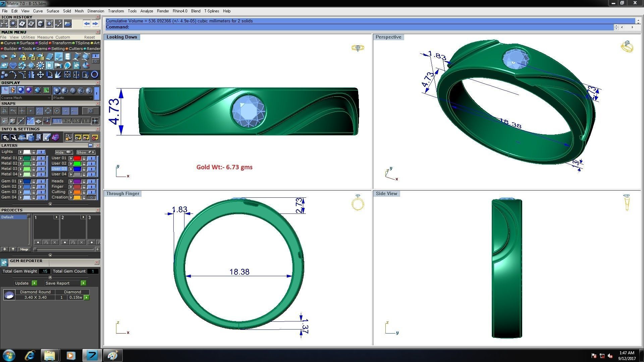Toggle the Metal 01 layer lock
This screenshot has height=362, width=644.
[34, 158]
